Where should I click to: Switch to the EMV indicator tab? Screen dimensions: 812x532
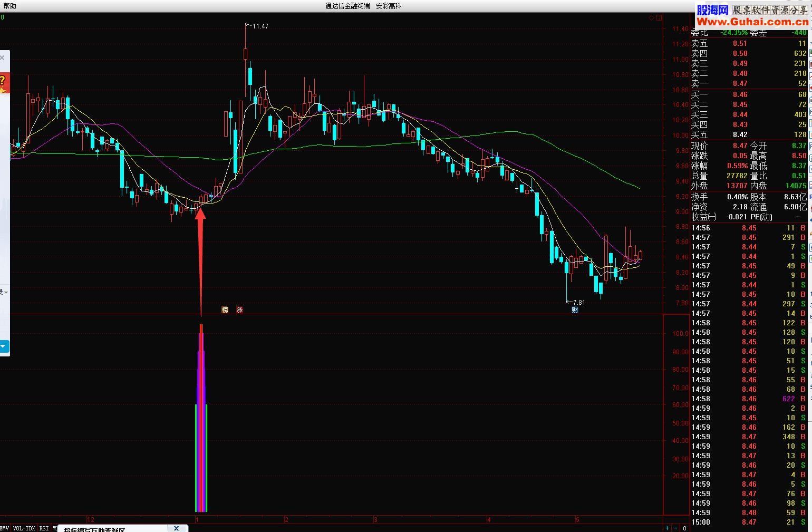(4, 528)
